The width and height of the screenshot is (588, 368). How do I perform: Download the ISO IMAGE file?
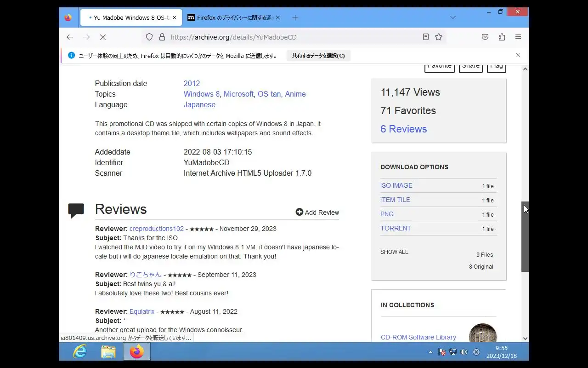[396, 185]
